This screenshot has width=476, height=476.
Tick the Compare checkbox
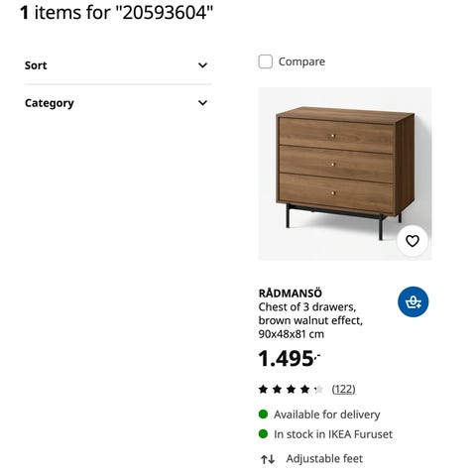265,61
